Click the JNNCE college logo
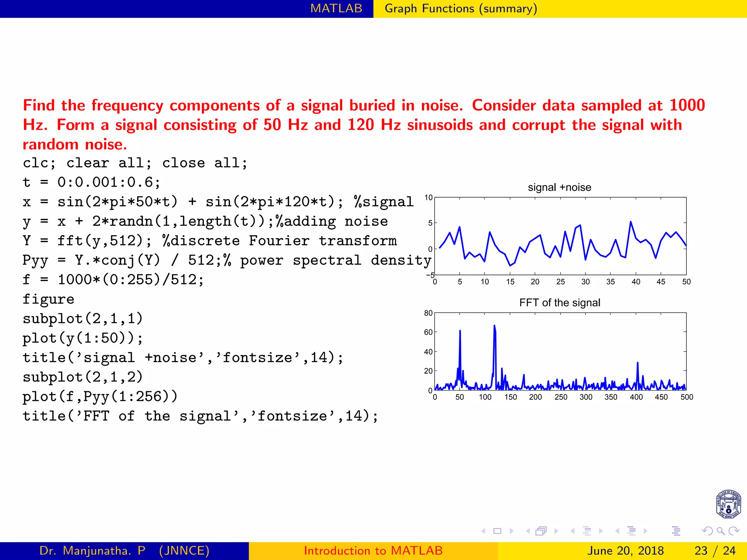The image size is (747, 560). (728, 504)
